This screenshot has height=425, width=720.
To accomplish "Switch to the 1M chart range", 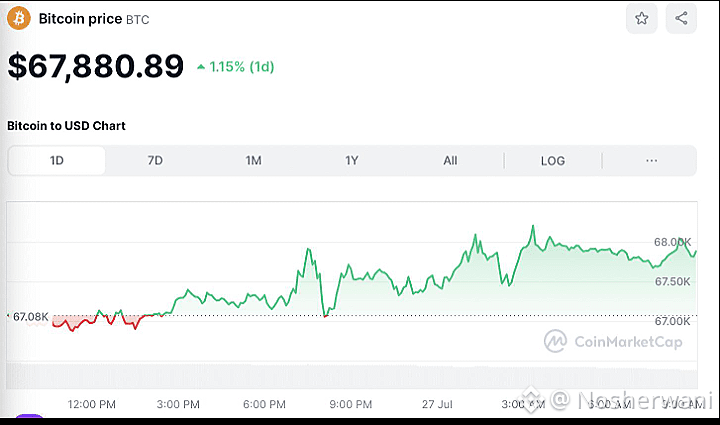I will [253, 161].
